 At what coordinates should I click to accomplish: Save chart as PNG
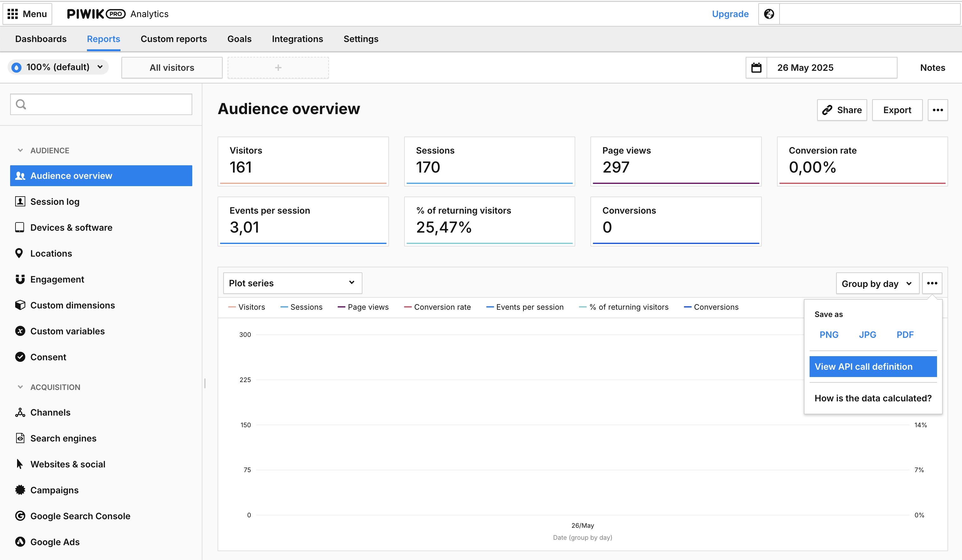tap(829, 335)
